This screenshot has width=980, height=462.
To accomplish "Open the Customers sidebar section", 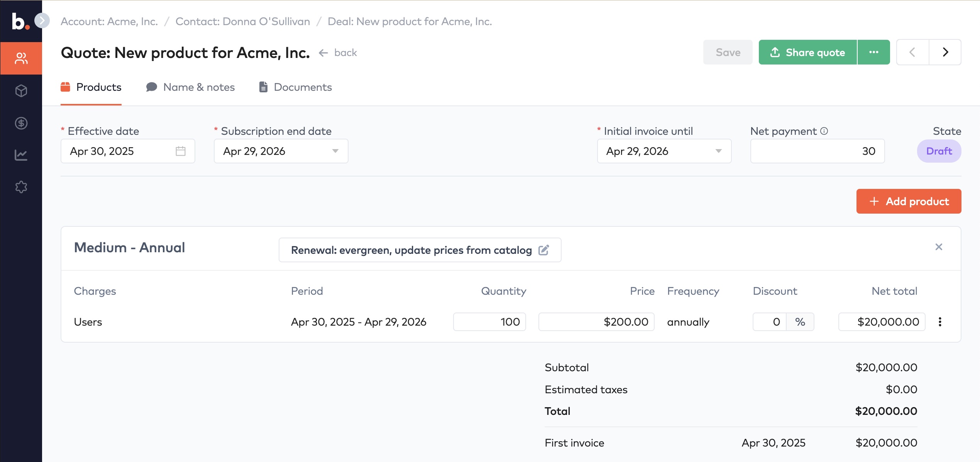I will click(21, 58).
